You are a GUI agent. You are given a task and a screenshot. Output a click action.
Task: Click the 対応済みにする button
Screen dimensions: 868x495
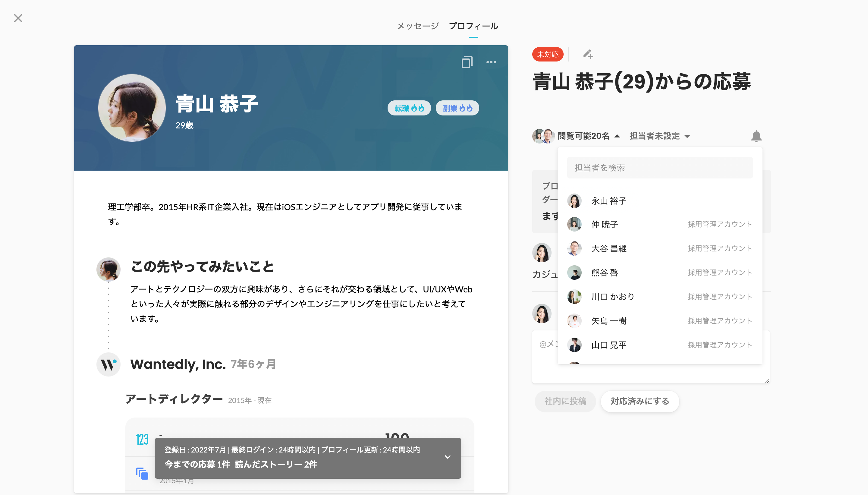coord(640,401)
